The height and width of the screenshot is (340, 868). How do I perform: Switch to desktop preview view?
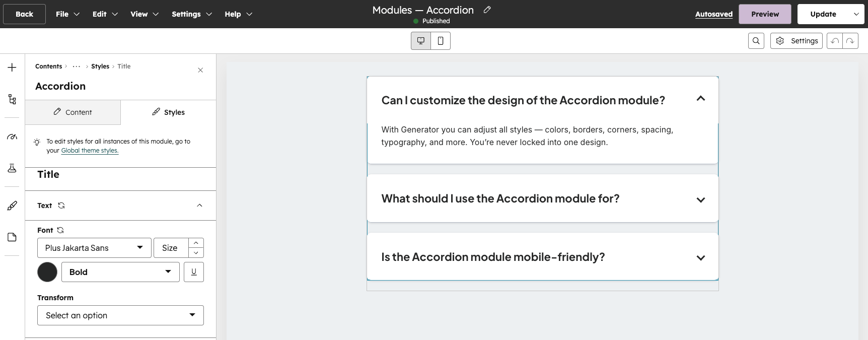(421, 41)
